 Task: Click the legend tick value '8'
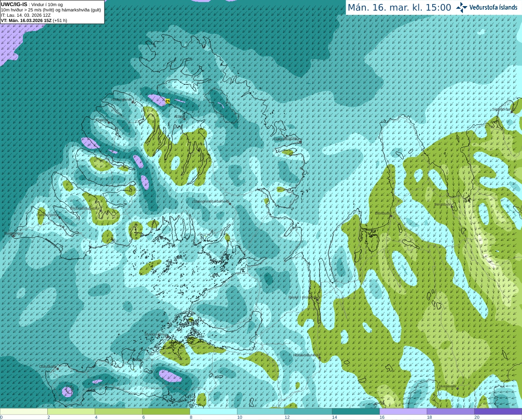tap(191, 417)
